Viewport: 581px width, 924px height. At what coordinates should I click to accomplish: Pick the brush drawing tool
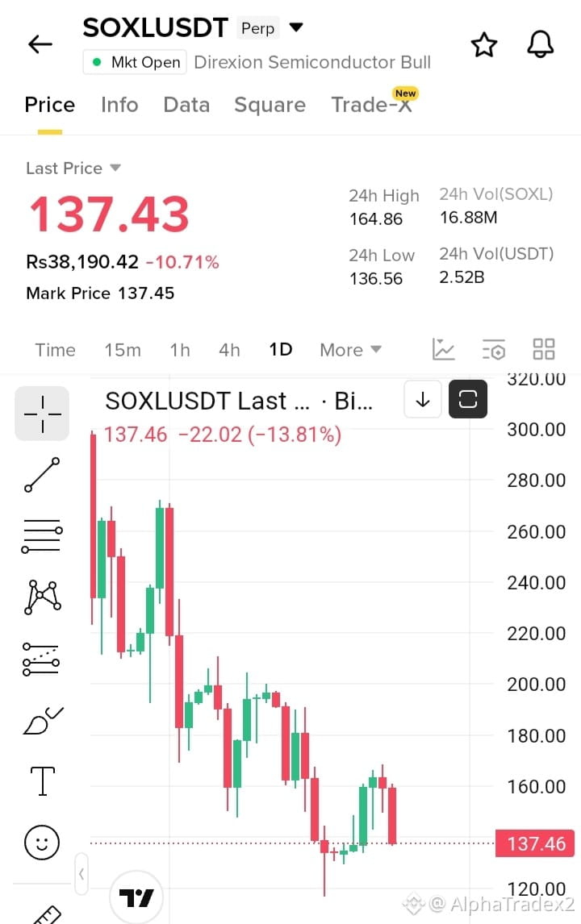pyautogui.click(x=43, y=721)
